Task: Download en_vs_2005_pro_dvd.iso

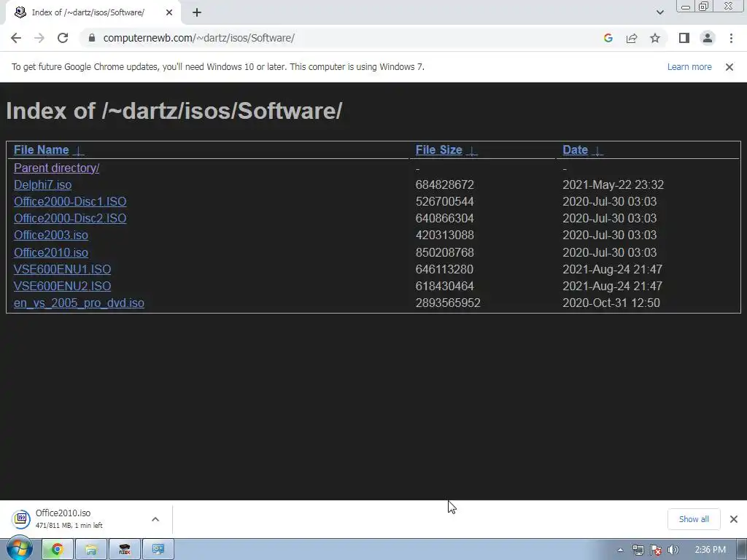Action: click(x=79, y=303)
